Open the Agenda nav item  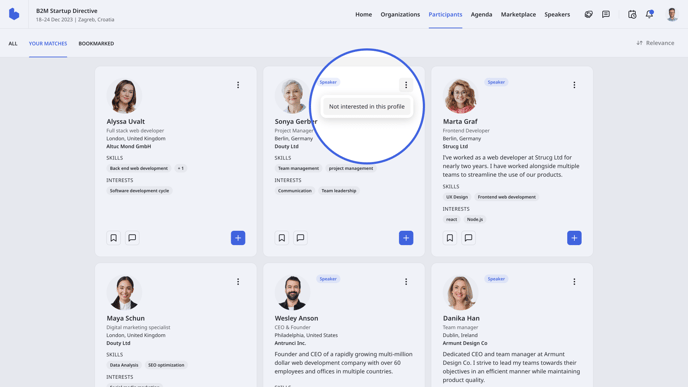tap(481, 14)
